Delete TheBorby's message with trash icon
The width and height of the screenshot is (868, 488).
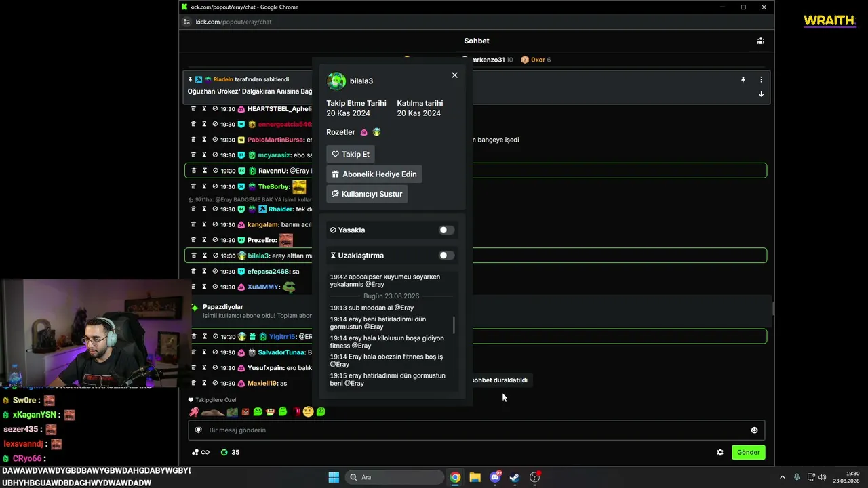[193, 186]
